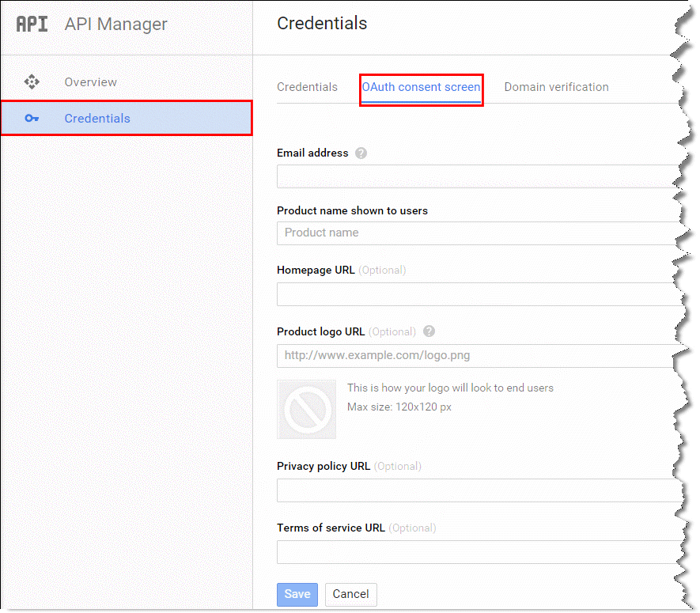This screenshot has height=613, width=700.
Task: Open the Email address help icon
Action: pos(361,153)
